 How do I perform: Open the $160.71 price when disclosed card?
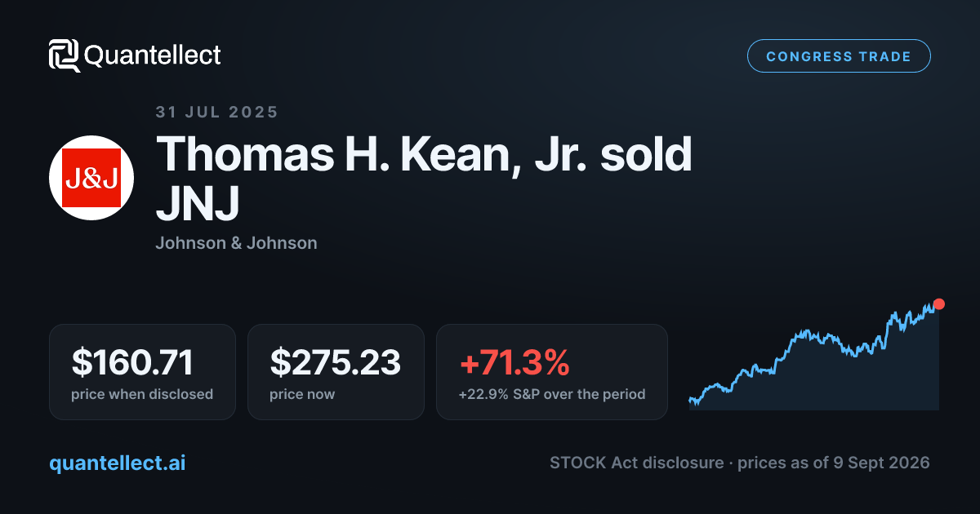(142, 372)
